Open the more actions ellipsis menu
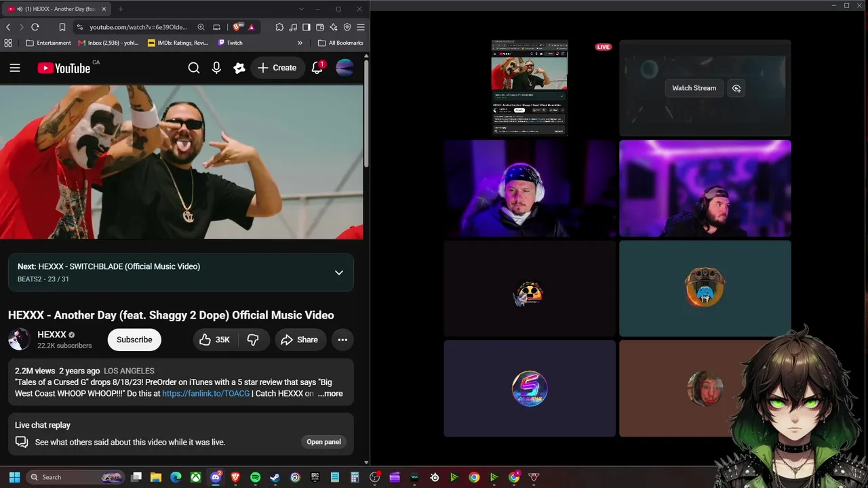Screen dimensions: 868x488 [342, 340]
